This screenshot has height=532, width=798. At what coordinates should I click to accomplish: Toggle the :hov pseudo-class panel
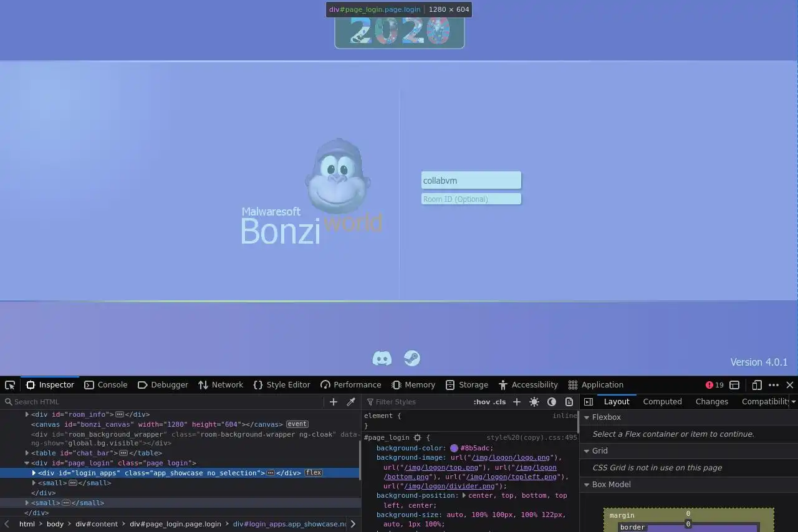click(481, 402)
